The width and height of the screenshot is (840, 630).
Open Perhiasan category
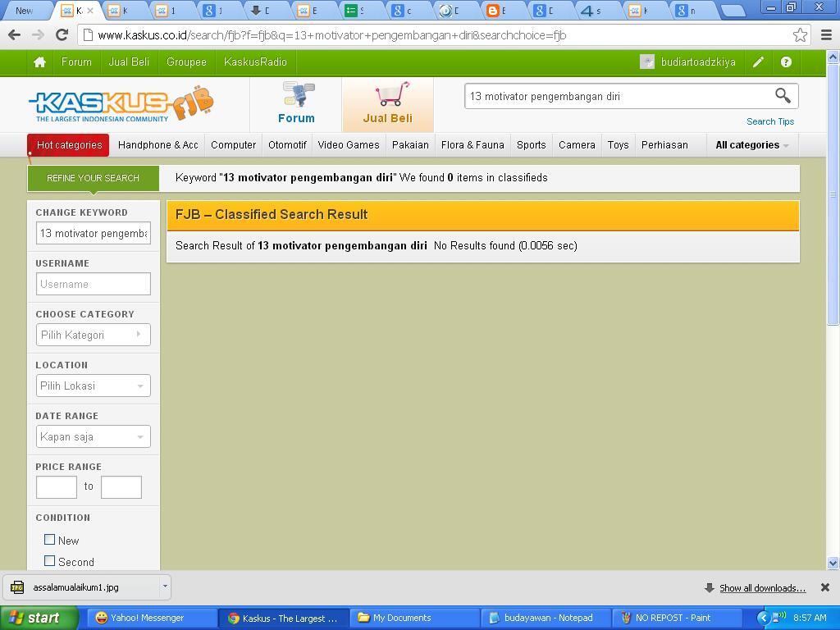pos(664,145)
